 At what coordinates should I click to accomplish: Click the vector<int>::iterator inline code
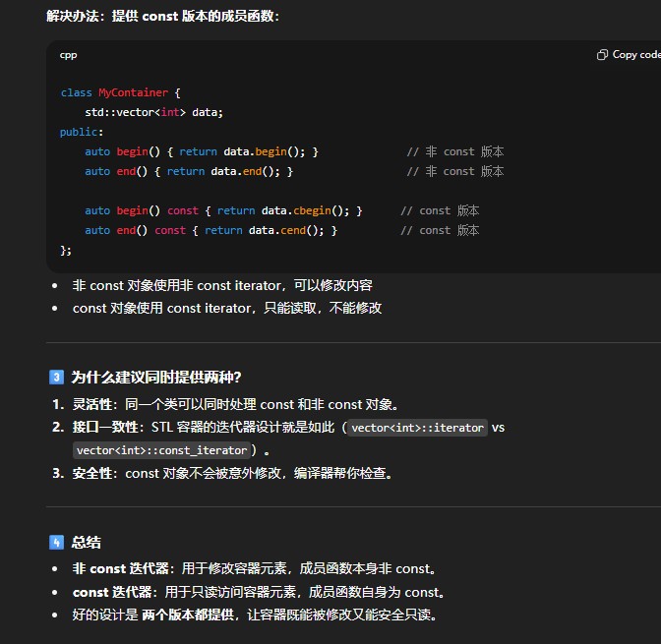coord(418,428)
